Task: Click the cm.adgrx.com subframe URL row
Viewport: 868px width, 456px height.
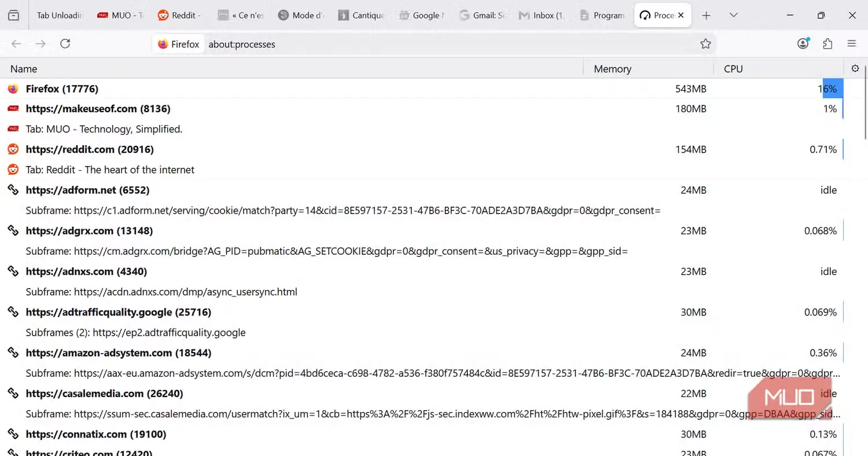Action: pos(422,251)
